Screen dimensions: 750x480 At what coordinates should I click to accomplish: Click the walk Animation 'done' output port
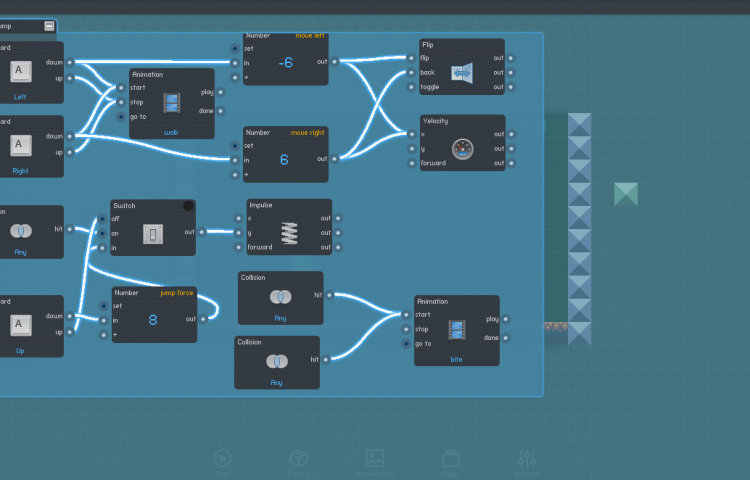pyautogui.click(x=221, y=111)
